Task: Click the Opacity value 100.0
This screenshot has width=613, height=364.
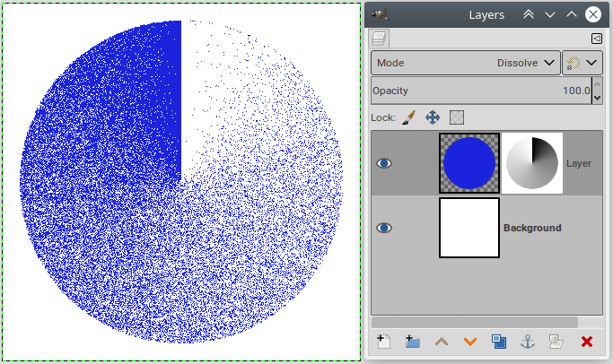Action: [576, 91]
